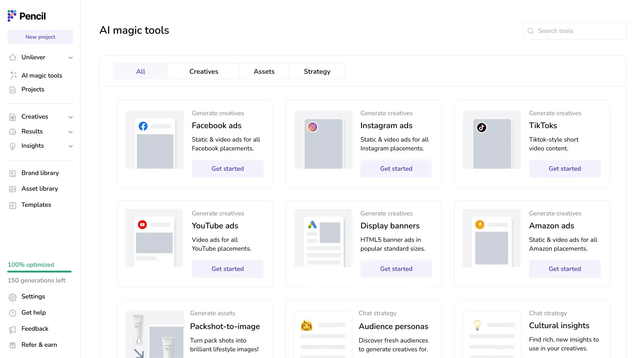Click the AI magic tools wand icon
The image size is (644, 358).
13,76
